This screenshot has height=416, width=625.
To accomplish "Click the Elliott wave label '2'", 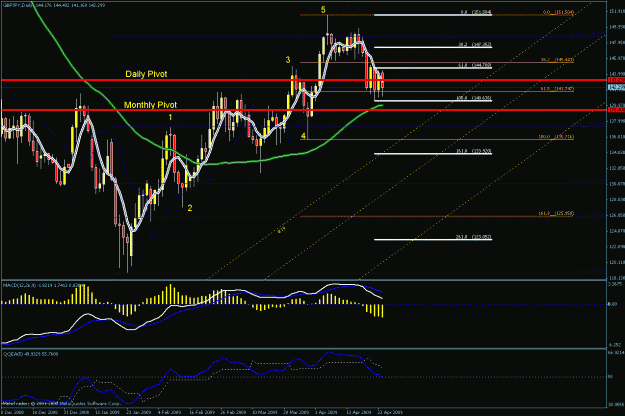I will click(x=190, y=208).
